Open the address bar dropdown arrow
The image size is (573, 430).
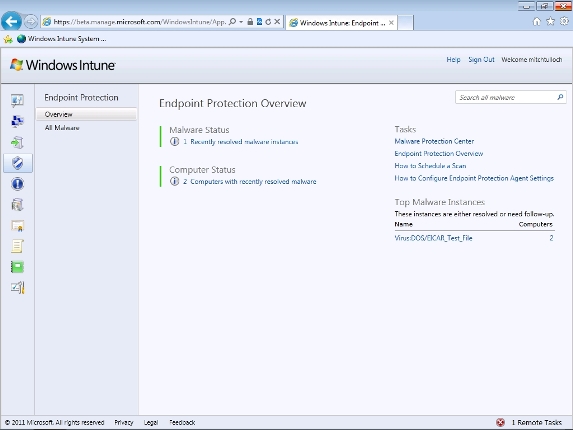pyautogui.click(x=241, y=22)
